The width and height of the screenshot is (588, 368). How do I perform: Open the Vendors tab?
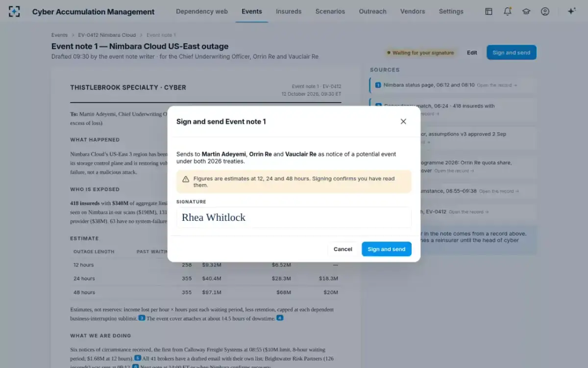413,11
